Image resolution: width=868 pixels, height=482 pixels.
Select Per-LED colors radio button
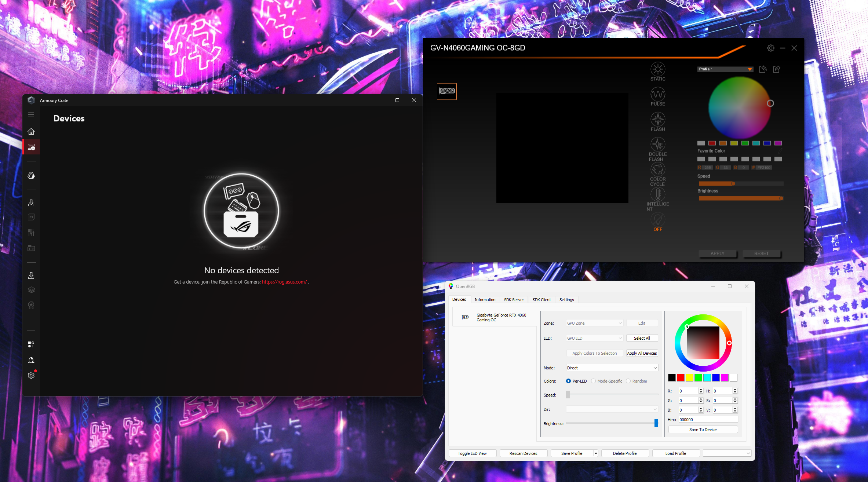tap(568, 381)
